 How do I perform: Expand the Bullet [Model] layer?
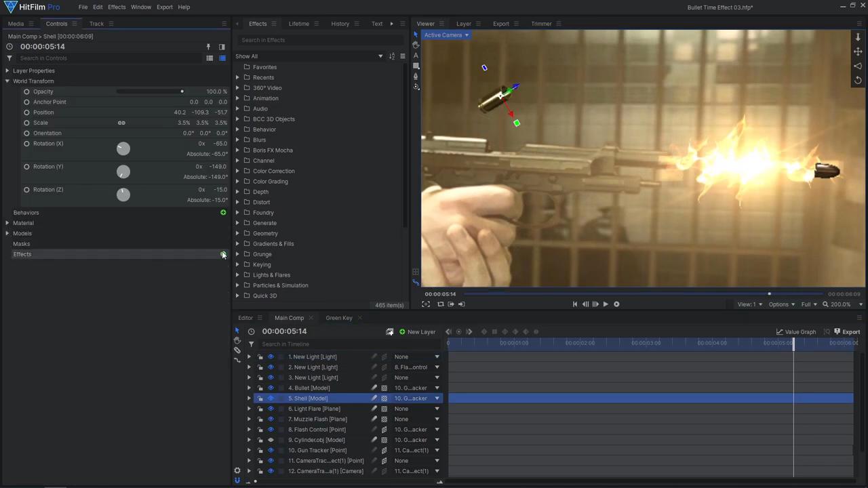249,388
